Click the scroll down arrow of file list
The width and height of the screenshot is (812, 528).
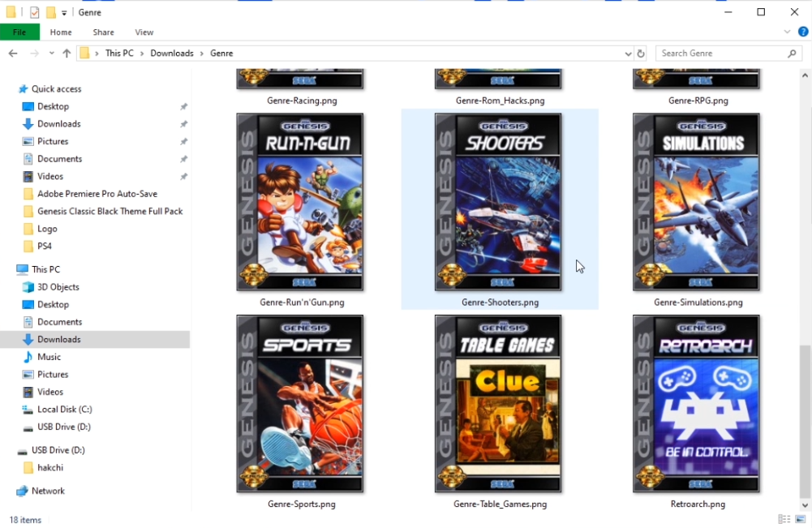pyautogui.click(x=805, y=505)
